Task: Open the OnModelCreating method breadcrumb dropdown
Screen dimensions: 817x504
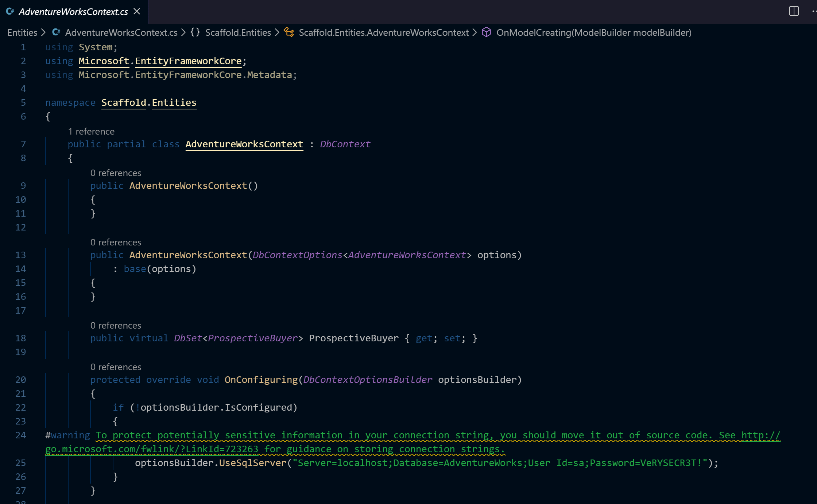Action: (x=593, y=32)
